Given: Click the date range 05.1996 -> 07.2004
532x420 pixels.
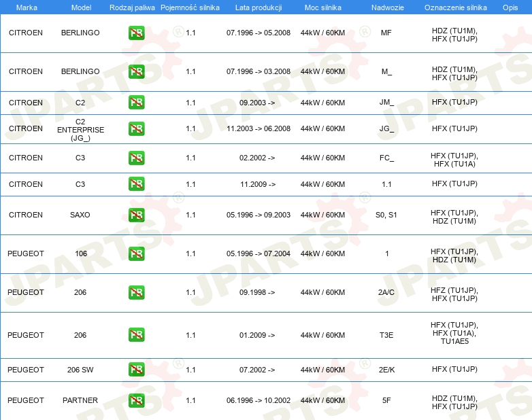Looking at the screenshot, I should tap(259, 253).
